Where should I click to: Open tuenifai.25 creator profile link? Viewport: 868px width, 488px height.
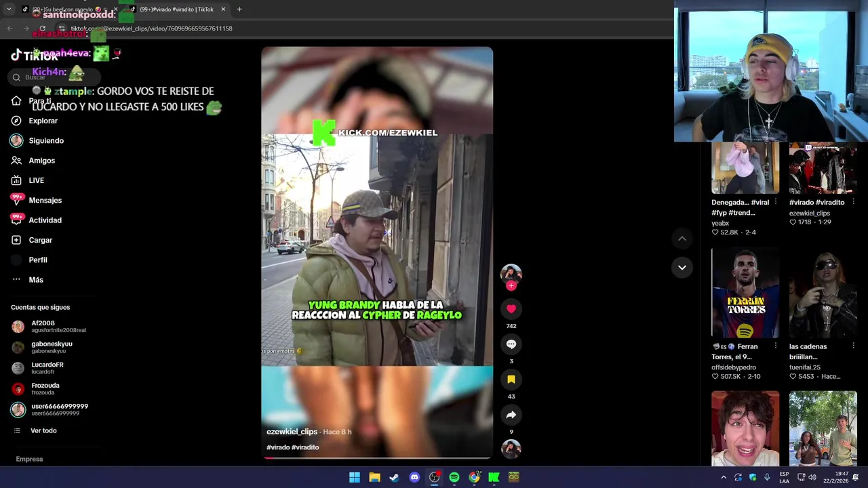(x=805, y=367)
